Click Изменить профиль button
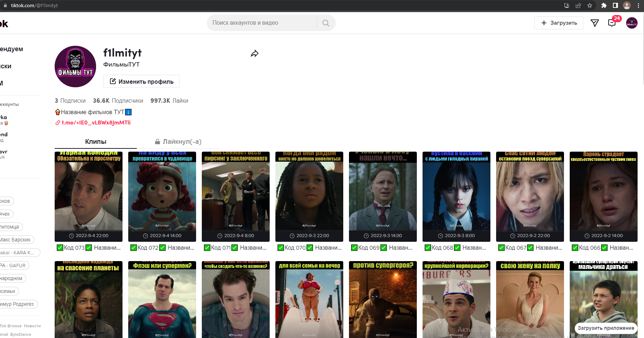644x338 pixels. click(x=141, y=81)
